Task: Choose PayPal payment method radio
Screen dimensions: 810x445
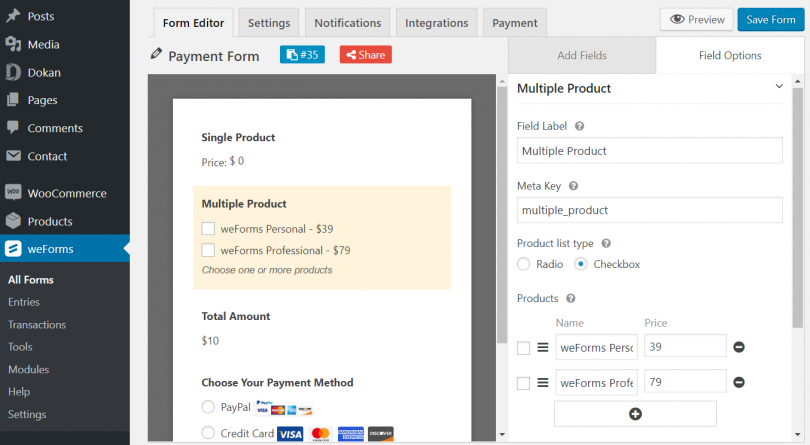Action: [x=208, y=407]
